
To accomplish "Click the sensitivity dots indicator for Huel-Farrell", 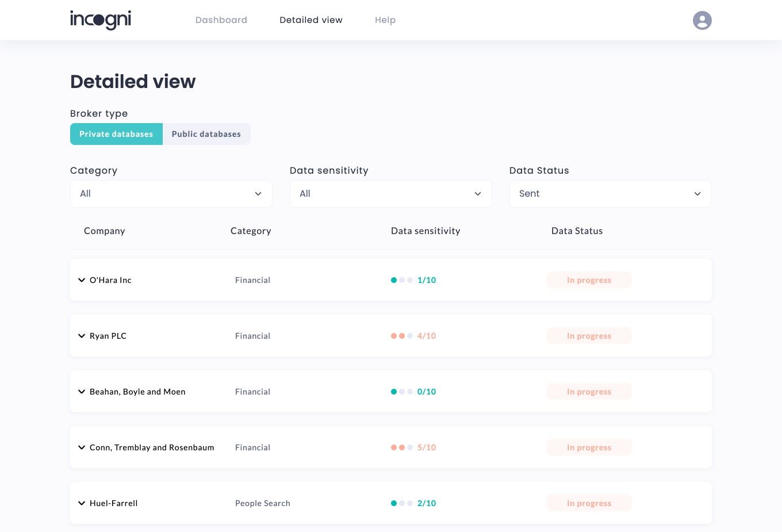I will pyautogui.click(x=402, y=503).
